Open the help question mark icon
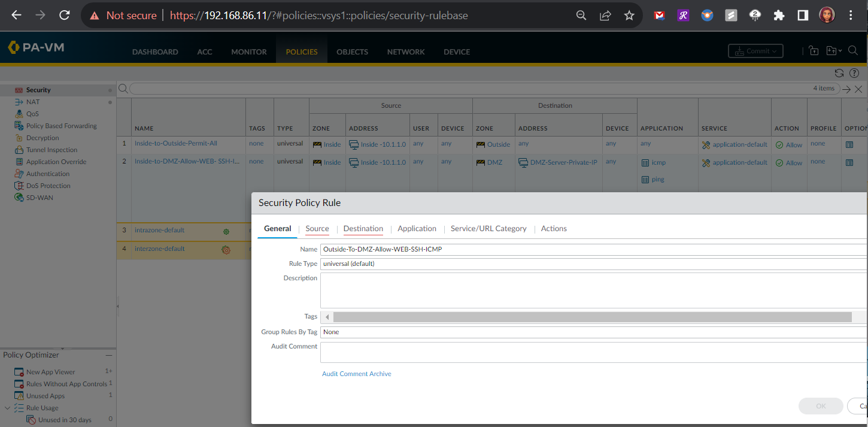The width and height of the screenshot is (868, 427). (854, 73)
